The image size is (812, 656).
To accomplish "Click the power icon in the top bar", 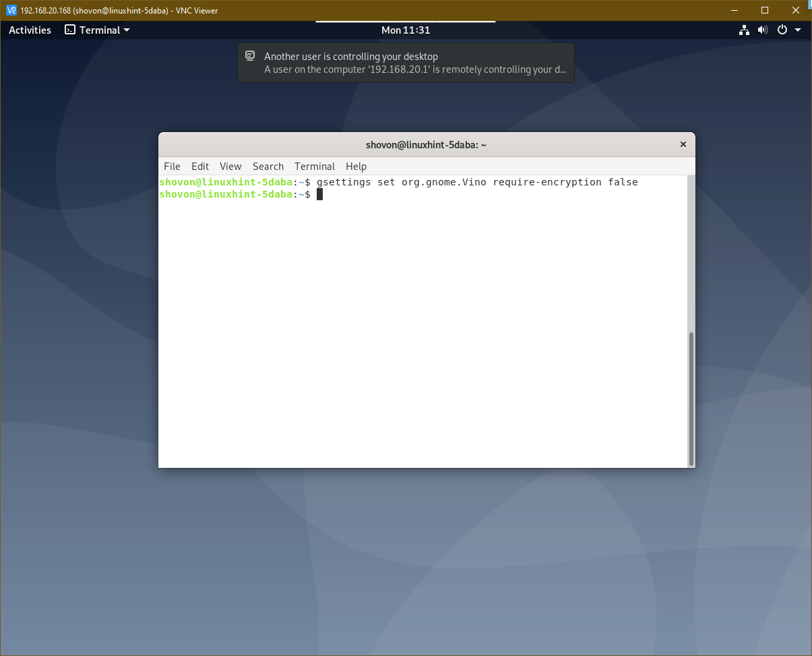I will click(782, 30).
